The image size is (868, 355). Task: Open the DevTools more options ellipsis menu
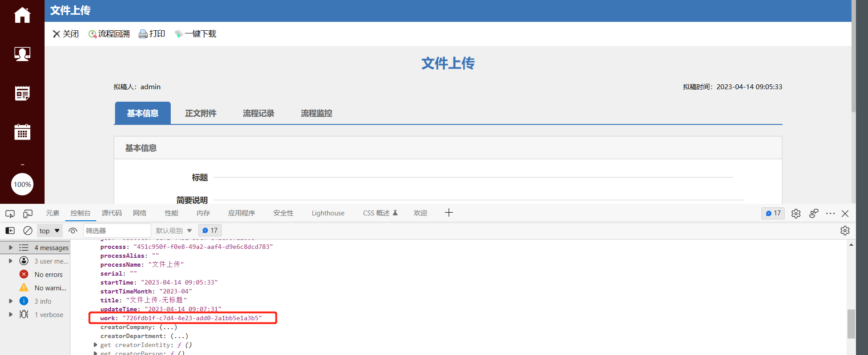point(830,213)
